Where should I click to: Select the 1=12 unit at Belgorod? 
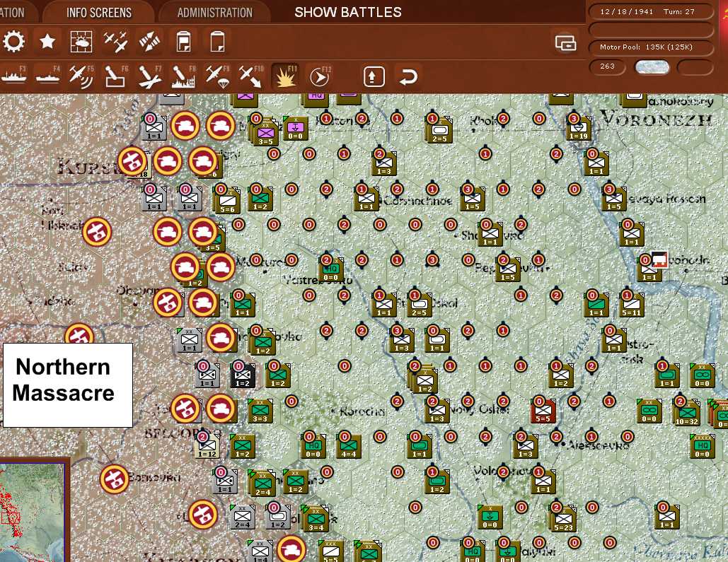(x=207, y=447)
